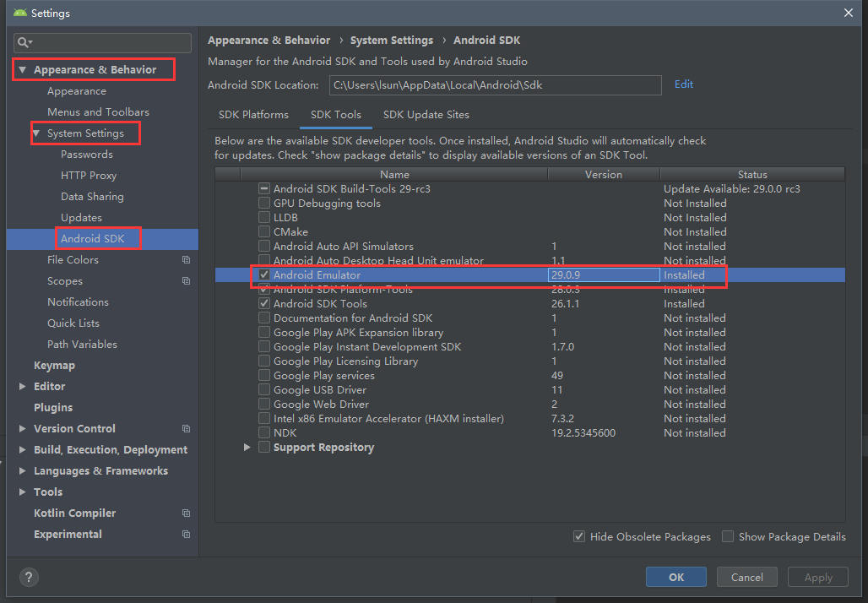Click project-level icon beside Experimental

click(186, 535)
